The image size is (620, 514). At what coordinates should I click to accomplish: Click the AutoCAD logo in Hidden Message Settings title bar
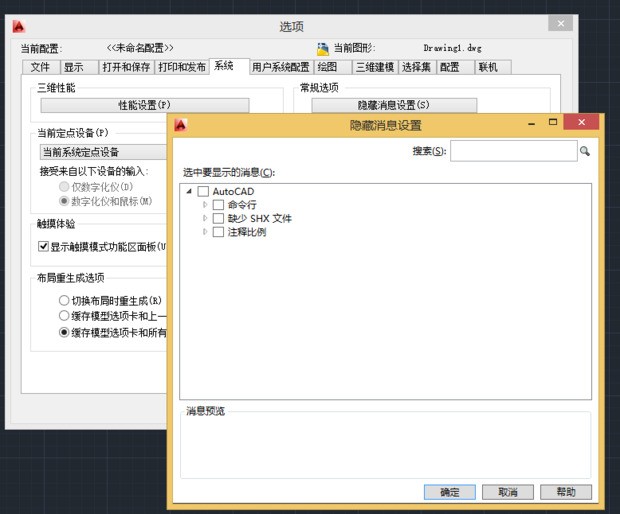(x=181, y=125)
